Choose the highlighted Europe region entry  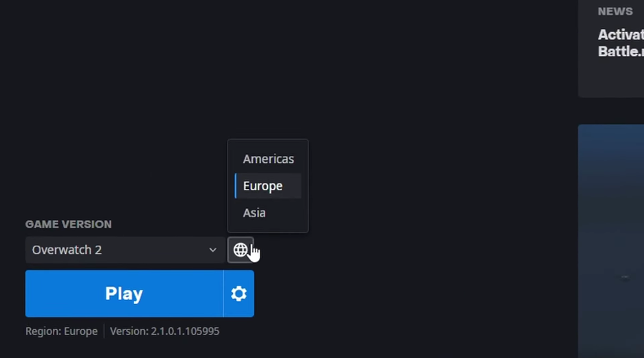click(268, 186)
